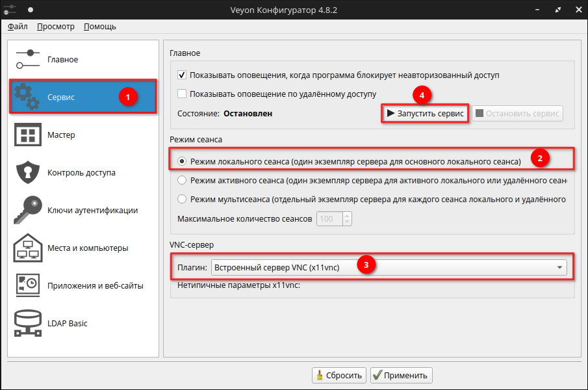Viewport: 588px width, 390px height.
Task: Click the Остановлен status text
Action: pos(248,113)
